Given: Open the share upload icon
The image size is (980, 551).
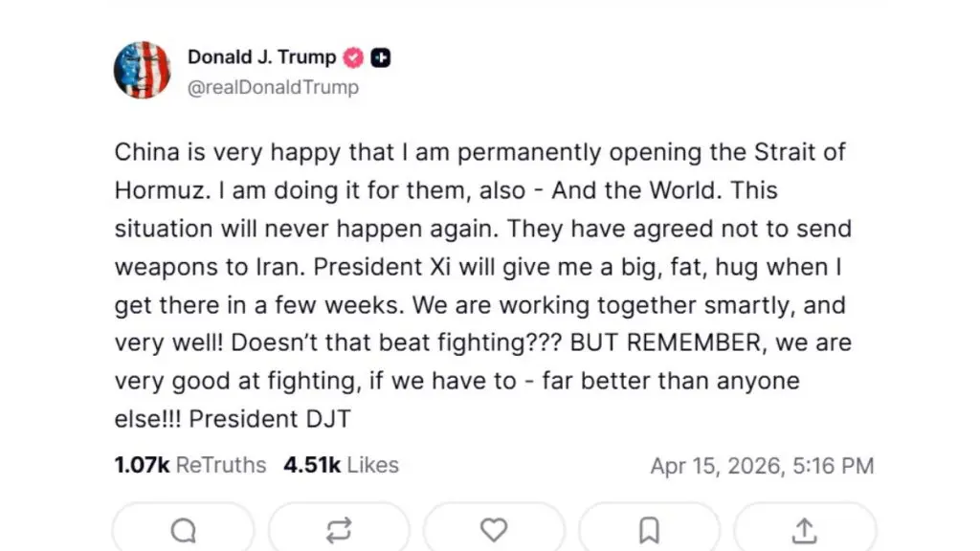Looking at the screenshot, I should [x=805, y=529].
